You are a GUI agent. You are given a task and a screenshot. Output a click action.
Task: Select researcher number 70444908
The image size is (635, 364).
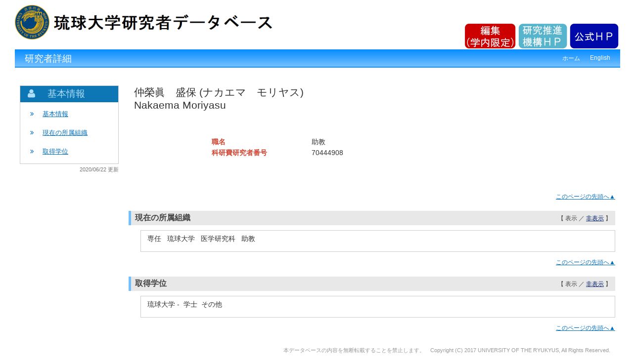[x=327, y=153]
